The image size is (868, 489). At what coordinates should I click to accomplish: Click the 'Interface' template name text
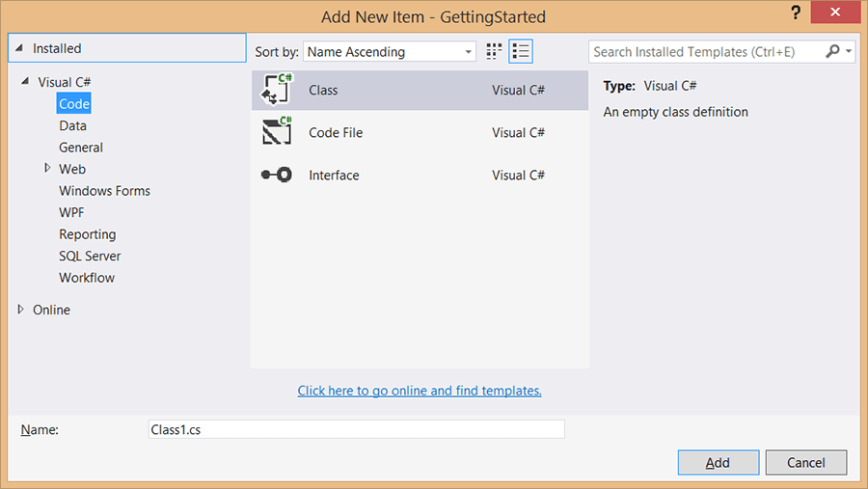[334, 175]
